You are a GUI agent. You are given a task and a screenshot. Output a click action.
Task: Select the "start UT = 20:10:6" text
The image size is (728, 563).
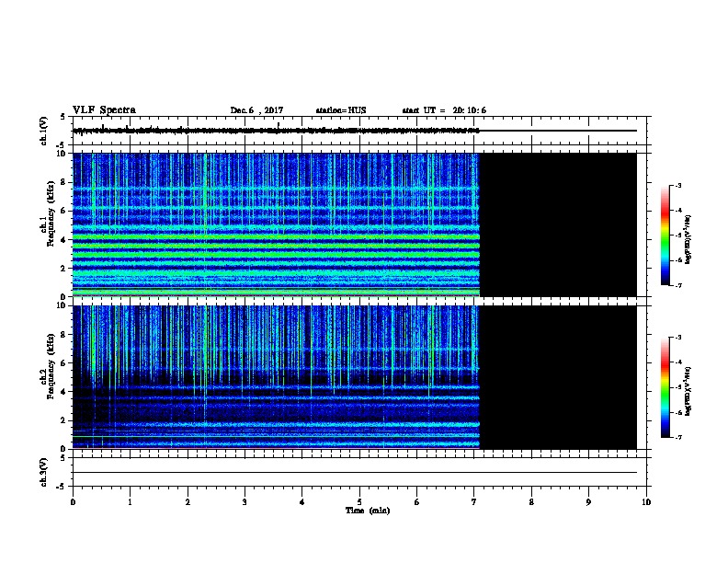click(x=444, y=110)
